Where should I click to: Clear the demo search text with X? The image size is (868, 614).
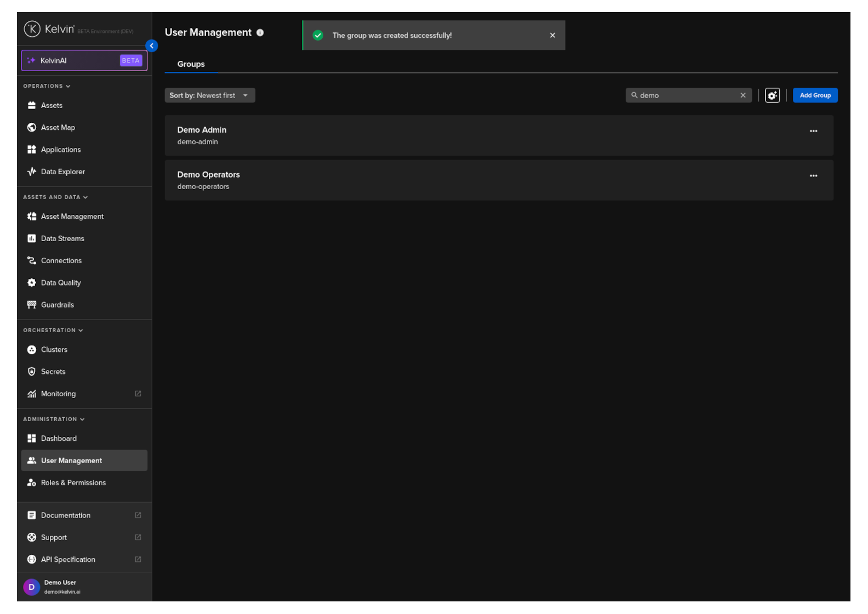coord(743,95)
